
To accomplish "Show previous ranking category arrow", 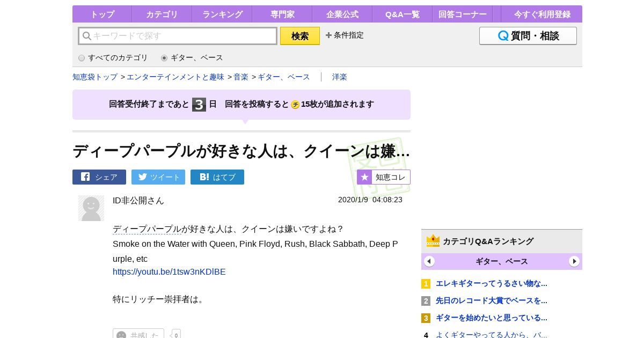I will [x=429, y=261].
